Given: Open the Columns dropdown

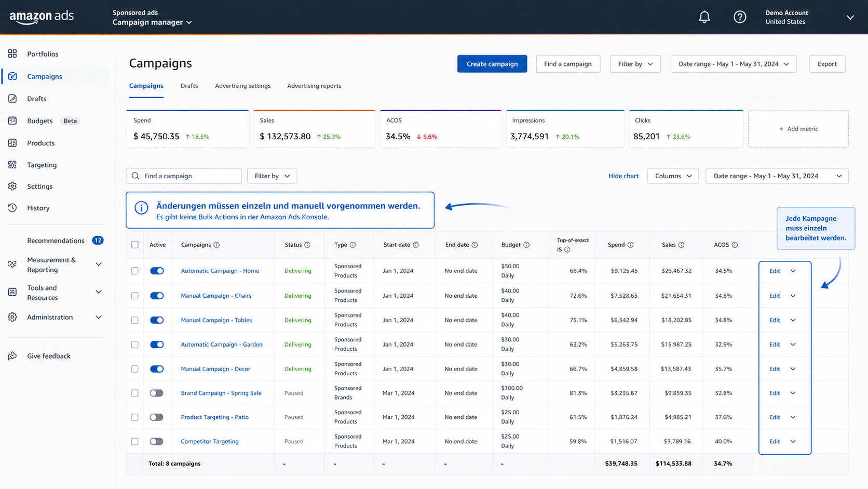Looking at the screenshot, I should [x=673, y=176].
